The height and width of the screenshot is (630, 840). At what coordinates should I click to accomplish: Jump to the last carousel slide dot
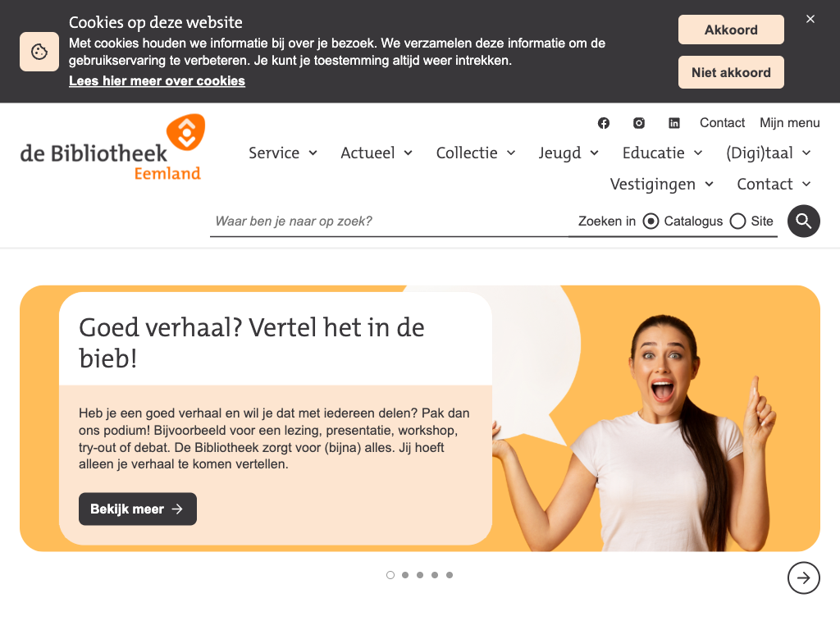pyautogui.click(x=450, y=575)
